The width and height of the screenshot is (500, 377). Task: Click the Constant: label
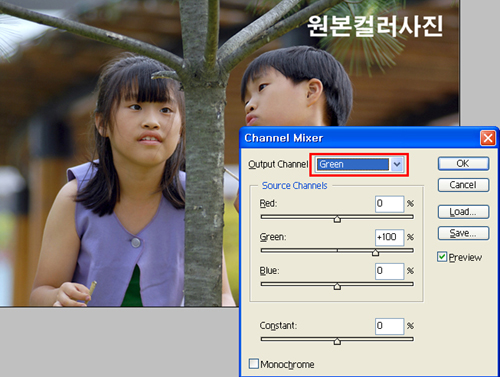278,326
